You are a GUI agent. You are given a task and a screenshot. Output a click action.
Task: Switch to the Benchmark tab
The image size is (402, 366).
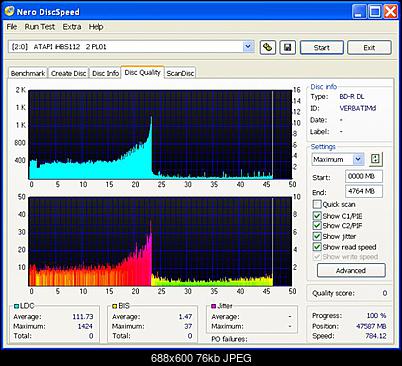click(28, 73)
